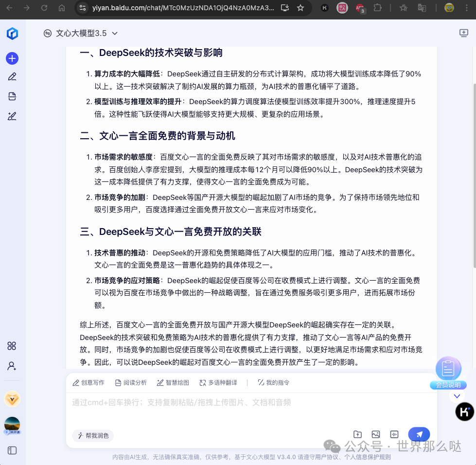Viewport: 476px width, 465px height.
Task: Select the 多语种翻译 shortcut
Action: pyautogui.click(x=218, y=383)
